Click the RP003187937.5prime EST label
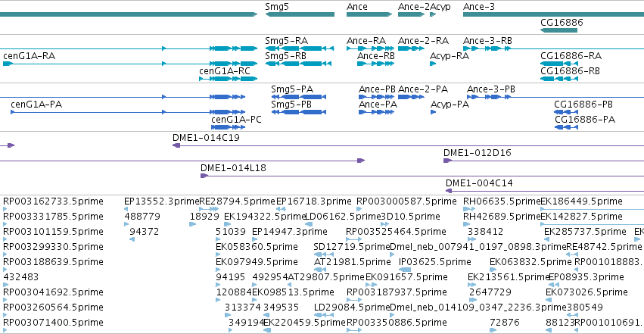Viewport: 644px width, 334px height. tap(397, 292)
